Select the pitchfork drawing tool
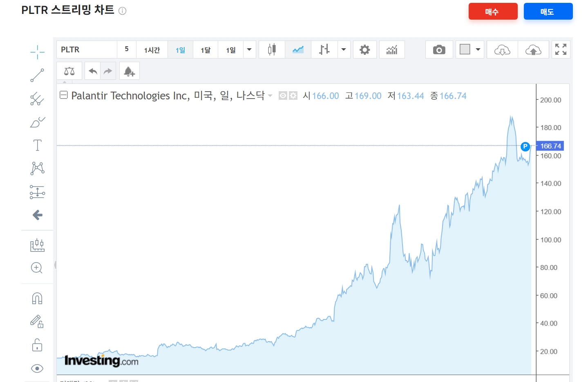The width and height of the screenshot is (588, 382). (37, 99)
